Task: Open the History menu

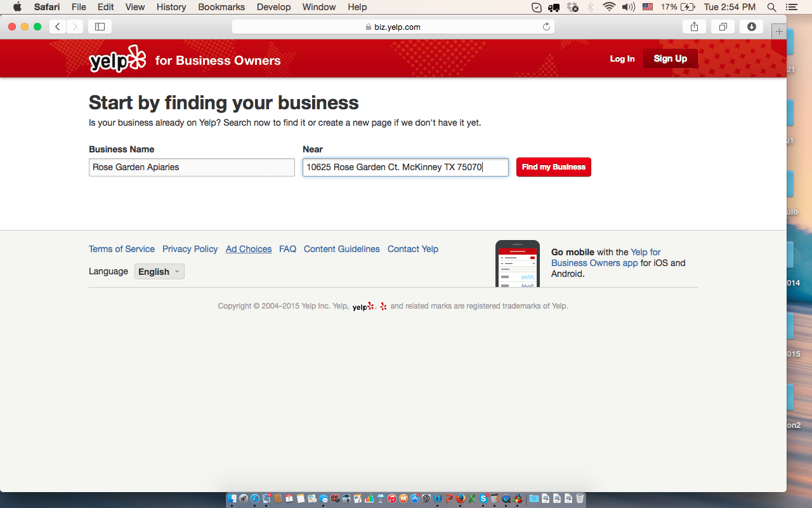Action: coord(171,7)
